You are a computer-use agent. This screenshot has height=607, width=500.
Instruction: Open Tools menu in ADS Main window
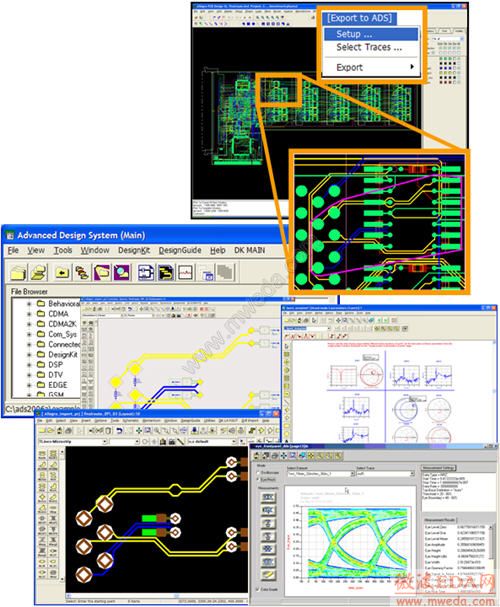(x=63, y=250)
